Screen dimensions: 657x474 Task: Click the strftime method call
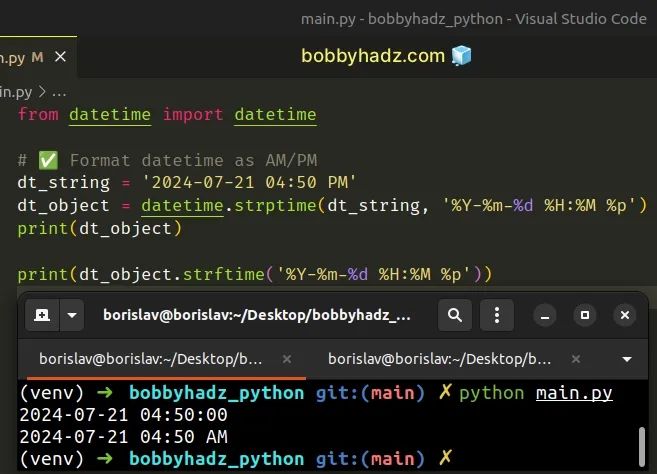224,275
